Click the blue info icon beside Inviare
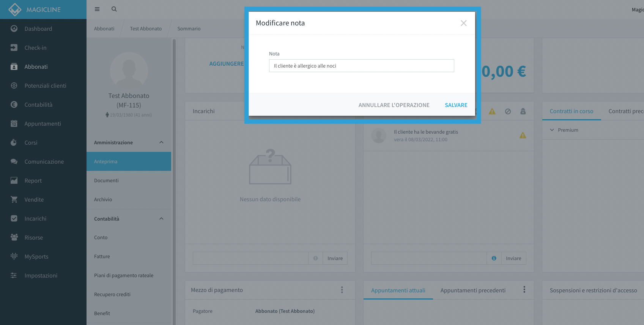 [x=494, y=258]
